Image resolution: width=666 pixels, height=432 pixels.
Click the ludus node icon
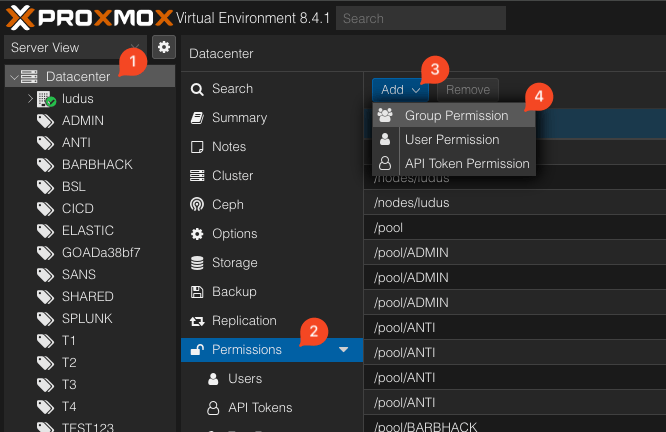pos(46,99)
